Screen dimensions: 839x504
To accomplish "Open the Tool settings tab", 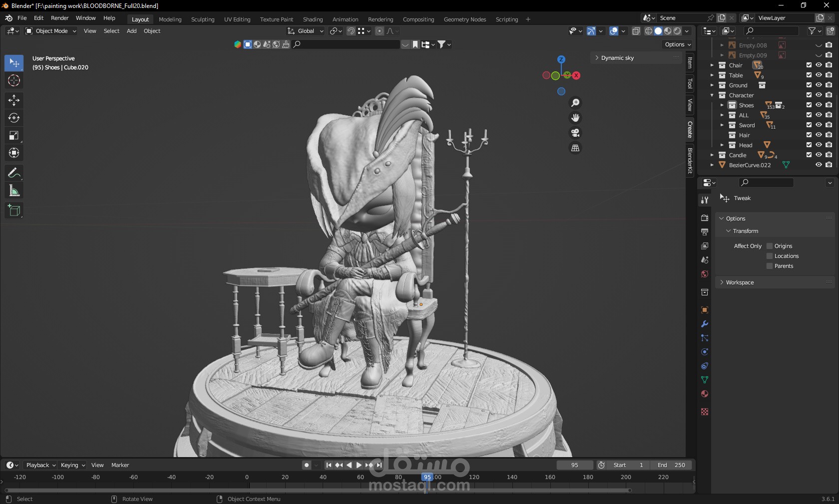I will pyautogui.click(x=705, y=200).
